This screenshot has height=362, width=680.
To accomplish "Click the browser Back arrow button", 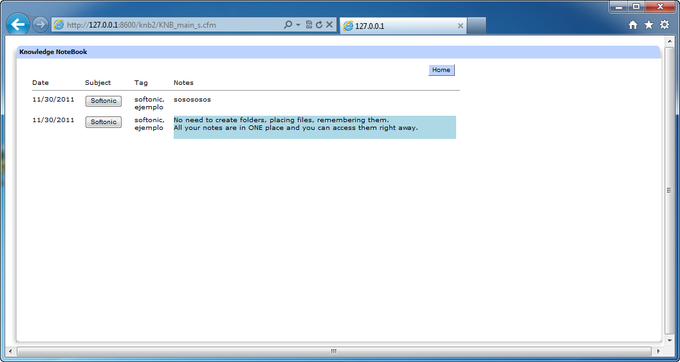I will point(18,25).
